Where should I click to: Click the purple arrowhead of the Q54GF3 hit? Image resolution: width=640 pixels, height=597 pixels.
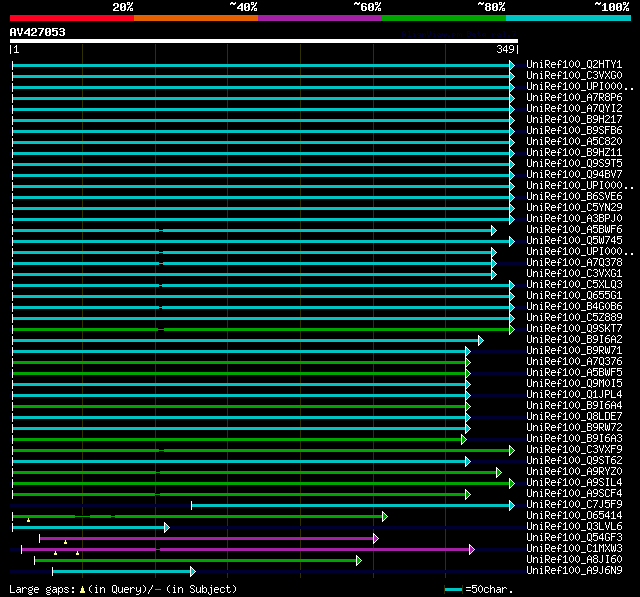point(375,538)
